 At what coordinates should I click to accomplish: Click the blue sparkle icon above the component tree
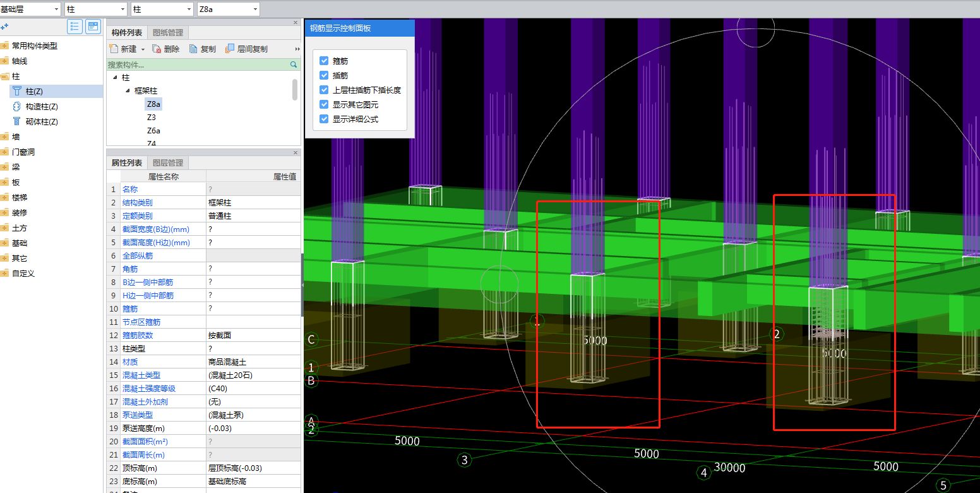click(4, 27)
